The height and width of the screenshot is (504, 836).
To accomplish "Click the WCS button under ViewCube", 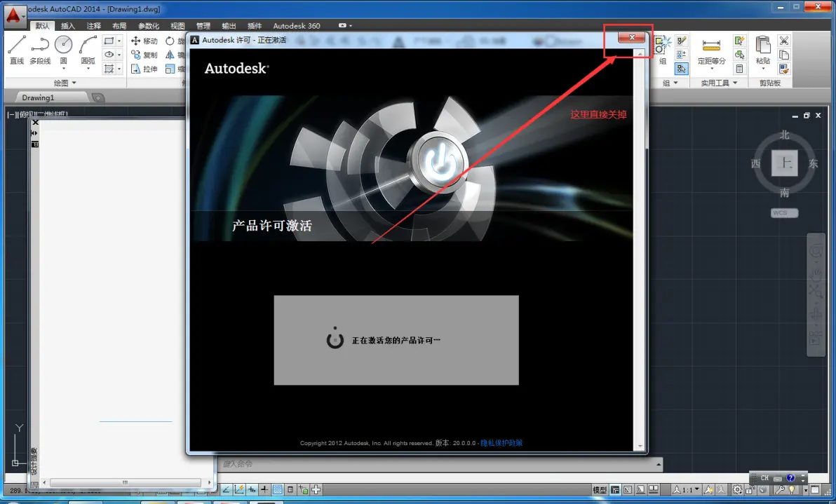I will tap(785, 212).
